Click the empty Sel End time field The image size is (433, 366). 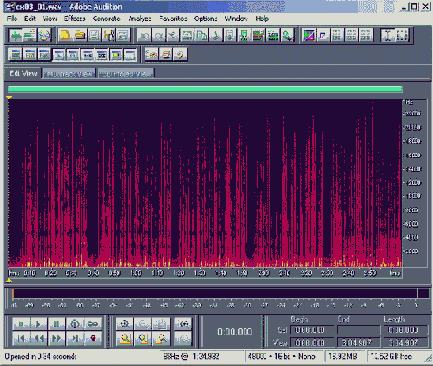click(x=358, y=330)
